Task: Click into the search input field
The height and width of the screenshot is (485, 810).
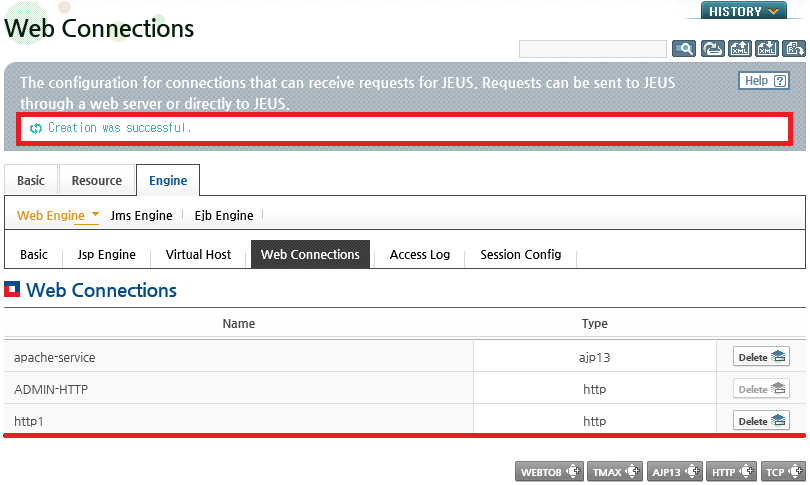Action: 593,49
